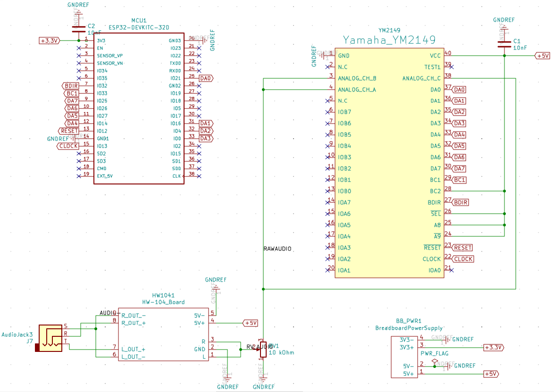554x392 pixels.
Task: Click the SENSOR_VP pin name on ESP32
Action: pyautogui.click(x=110, y=56)
